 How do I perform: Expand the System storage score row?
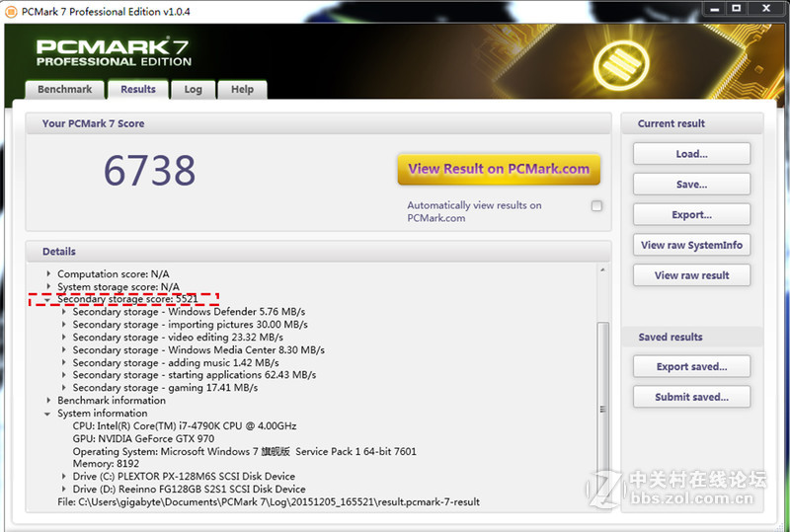48,286
